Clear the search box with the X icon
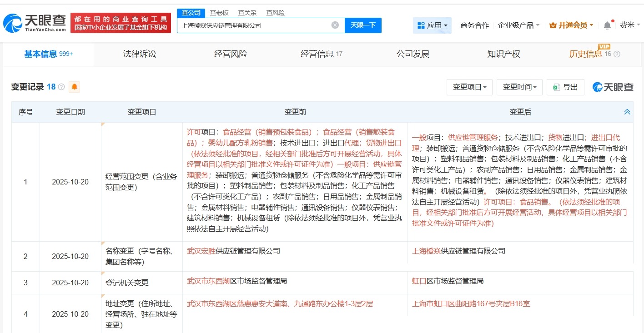 pyautogui.click(x=335, y=25)
